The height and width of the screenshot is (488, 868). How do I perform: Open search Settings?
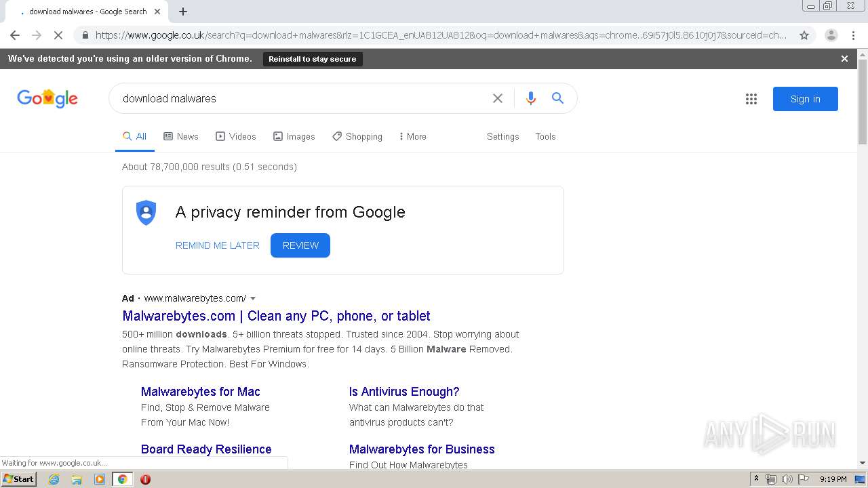click(502, 136)
